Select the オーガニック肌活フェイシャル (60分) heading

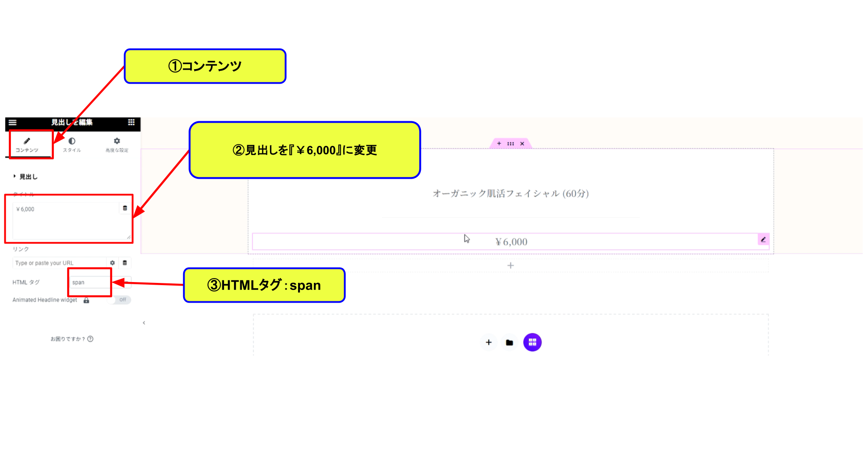coord(511,194)
